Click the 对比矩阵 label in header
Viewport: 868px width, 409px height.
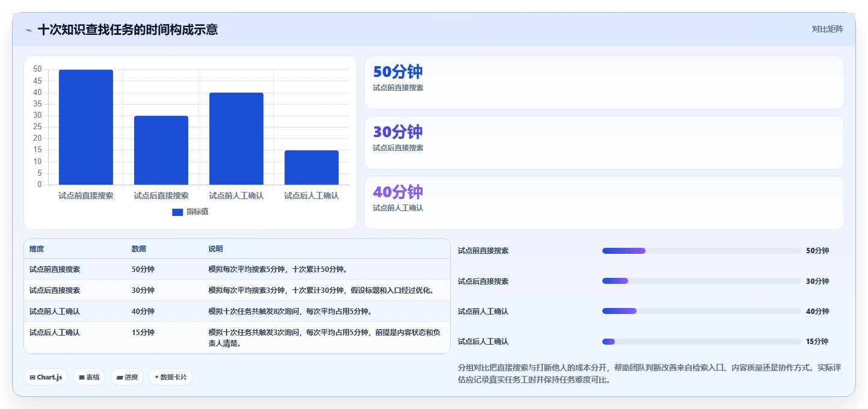pos(827,29)
